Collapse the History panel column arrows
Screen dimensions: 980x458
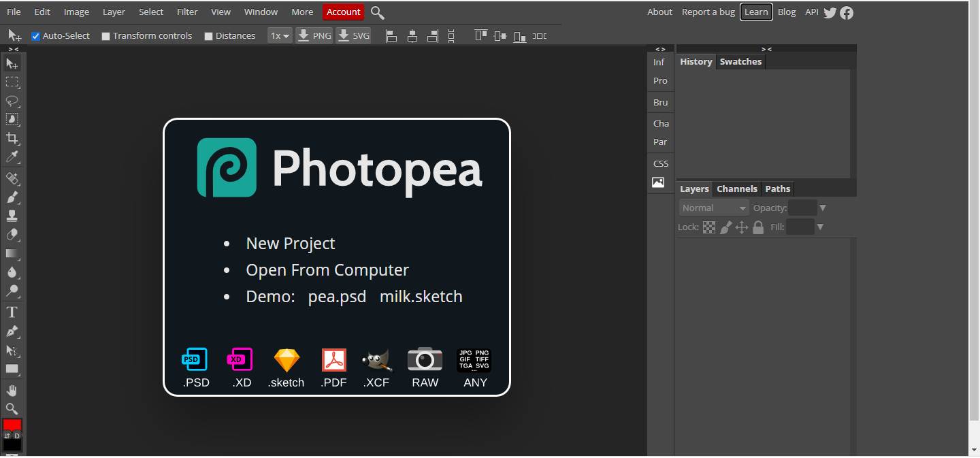[x=766, y=49]
